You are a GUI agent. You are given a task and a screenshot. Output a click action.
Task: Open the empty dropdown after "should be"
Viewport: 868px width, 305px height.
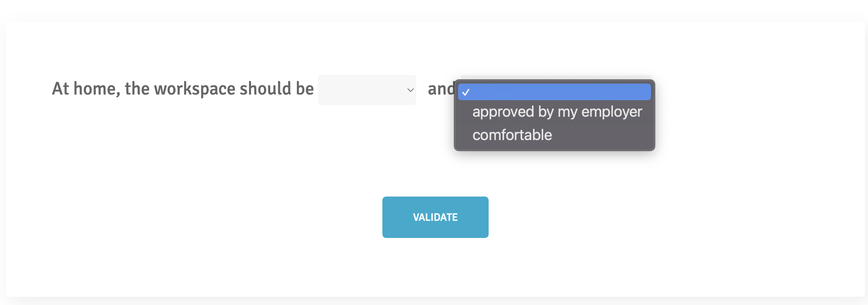click(x=367, y=90)
